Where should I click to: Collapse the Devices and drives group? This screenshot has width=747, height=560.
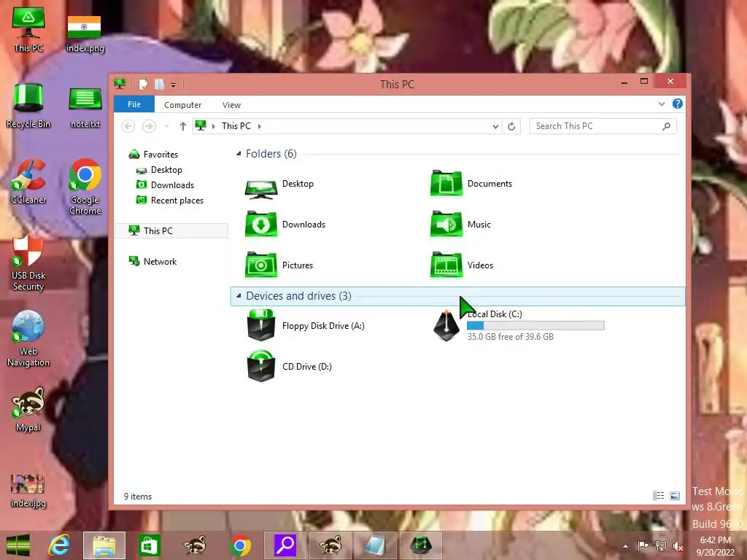click(239, 296)
